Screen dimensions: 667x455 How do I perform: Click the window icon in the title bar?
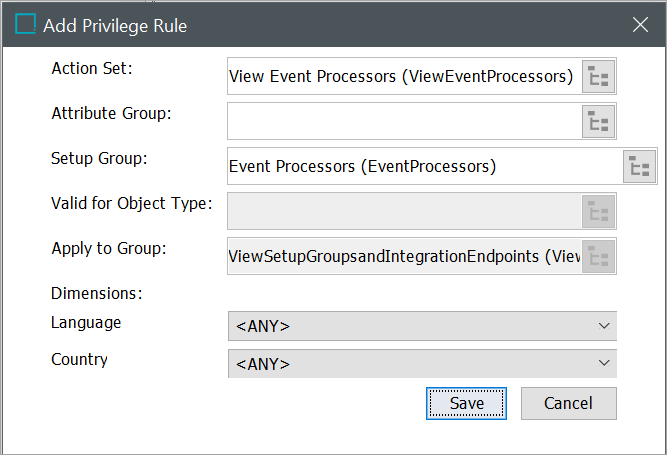click(26, 25)
